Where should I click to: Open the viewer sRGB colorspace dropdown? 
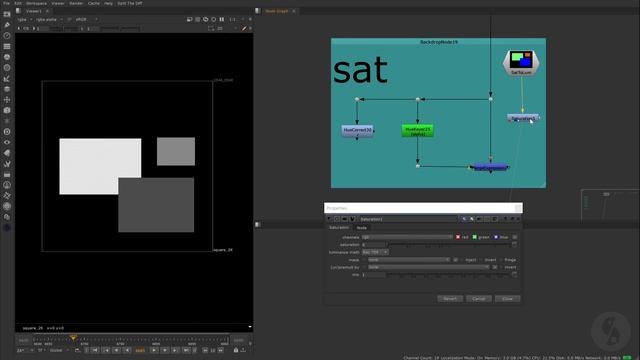86,19
